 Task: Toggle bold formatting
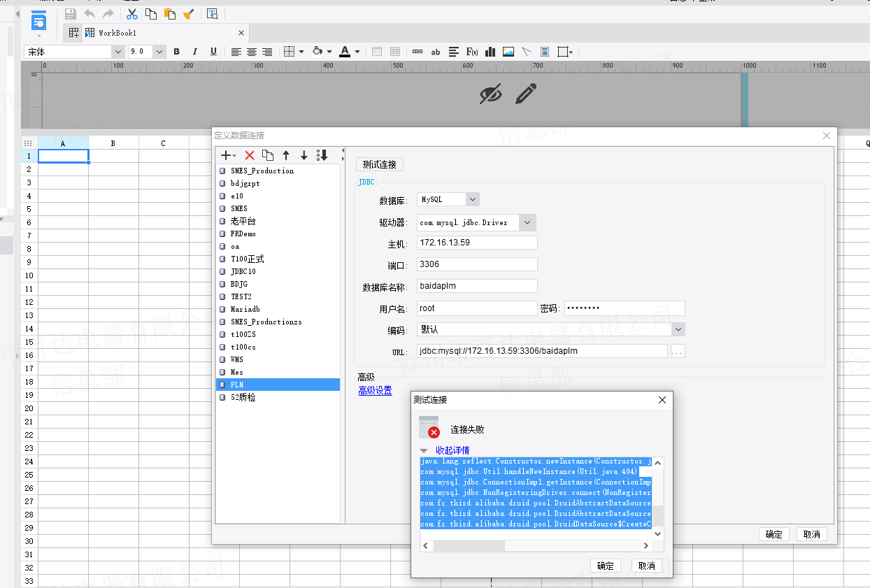click(x=176, y=52)
